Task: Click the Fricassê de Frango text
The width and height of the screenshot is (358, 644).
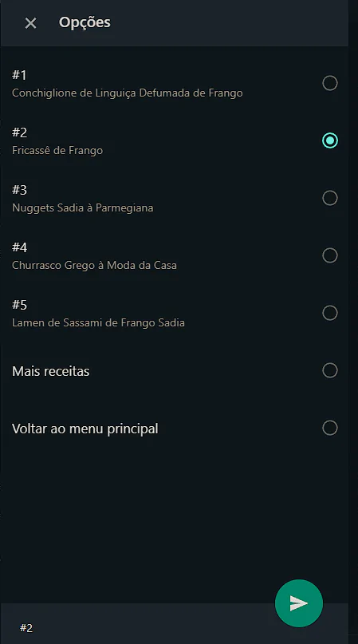Action: tap(57, 151)
